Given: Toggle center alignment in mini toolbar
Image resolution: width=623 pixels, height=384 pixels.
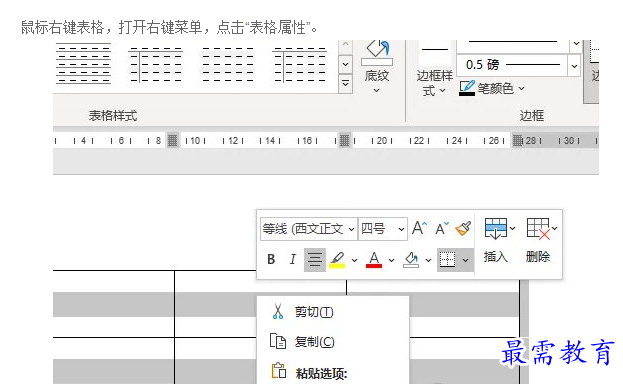Looking at the screenshot, I should coord(315,260).
